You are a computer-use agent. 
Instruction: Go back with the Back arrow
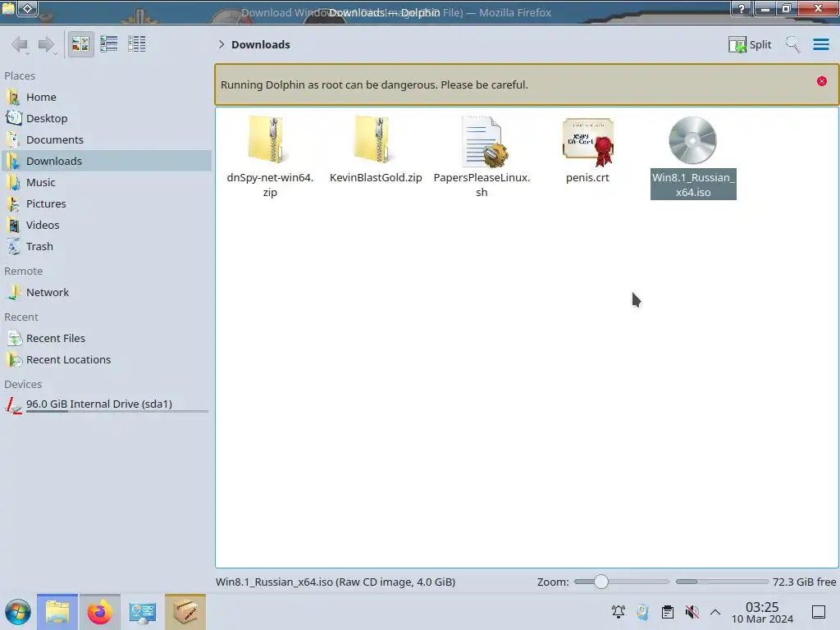pyautogui.click(x=20, y=44)
